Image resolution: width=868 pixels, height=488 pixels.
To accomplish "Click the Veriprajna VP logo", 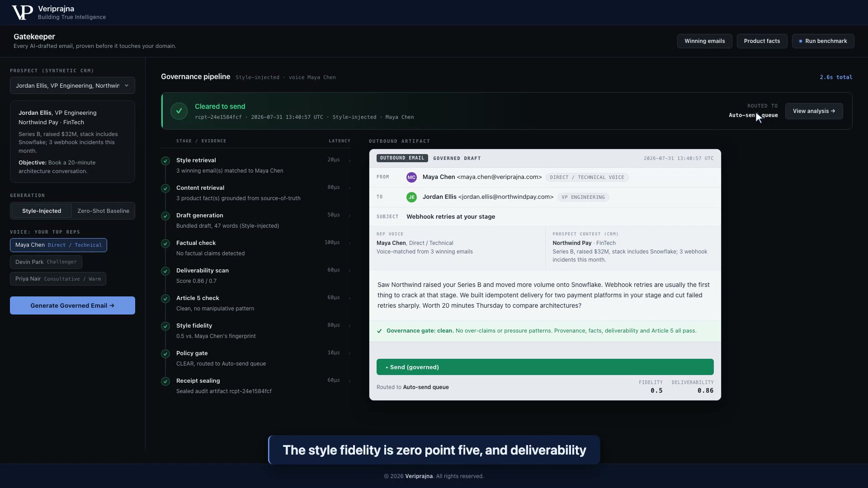I will pyautogui.click(x=22, y=13).
